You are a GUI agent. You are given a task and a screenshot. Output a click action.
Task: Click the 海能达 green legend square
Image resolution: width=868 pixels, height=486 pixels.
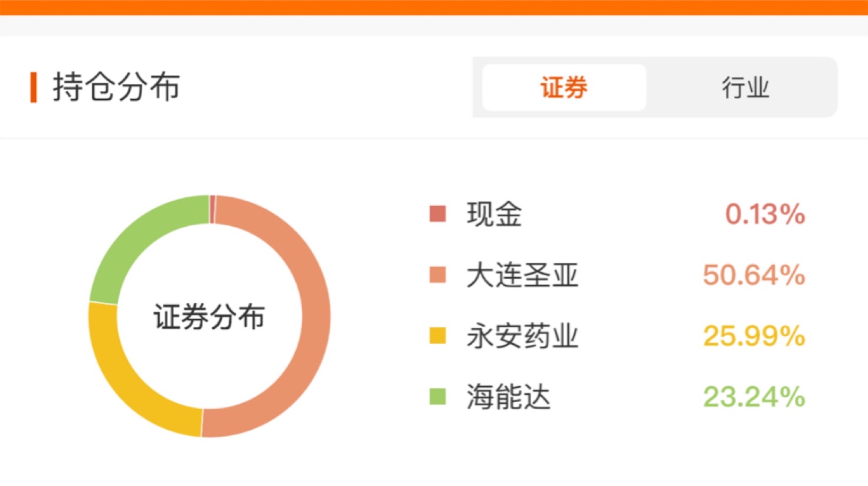(437, 396)
